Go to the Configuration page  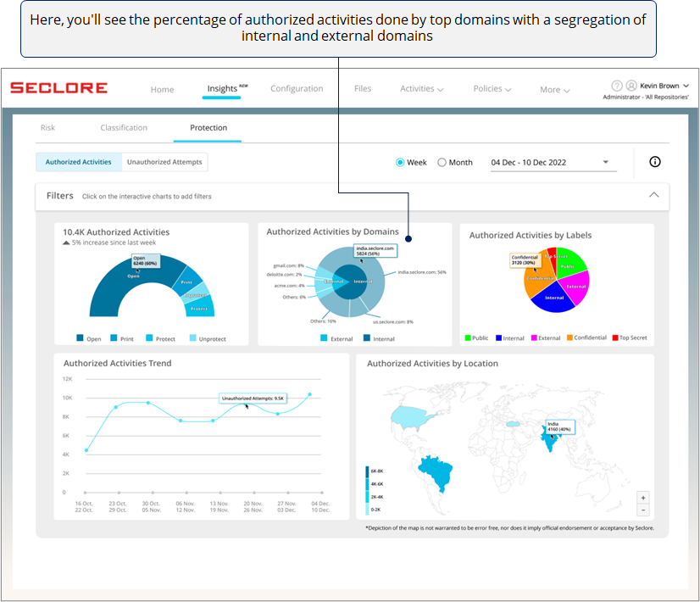[x=297, y=89]
